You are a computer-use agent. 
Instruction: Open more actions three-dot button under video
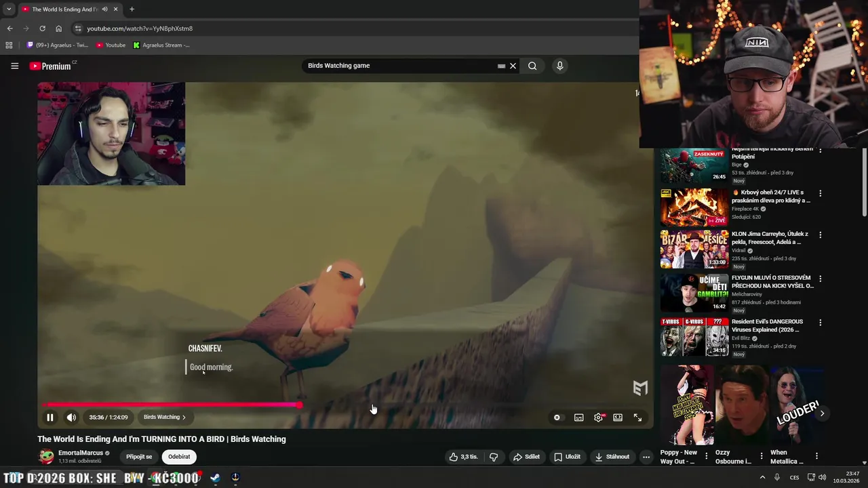coord(646,457)
